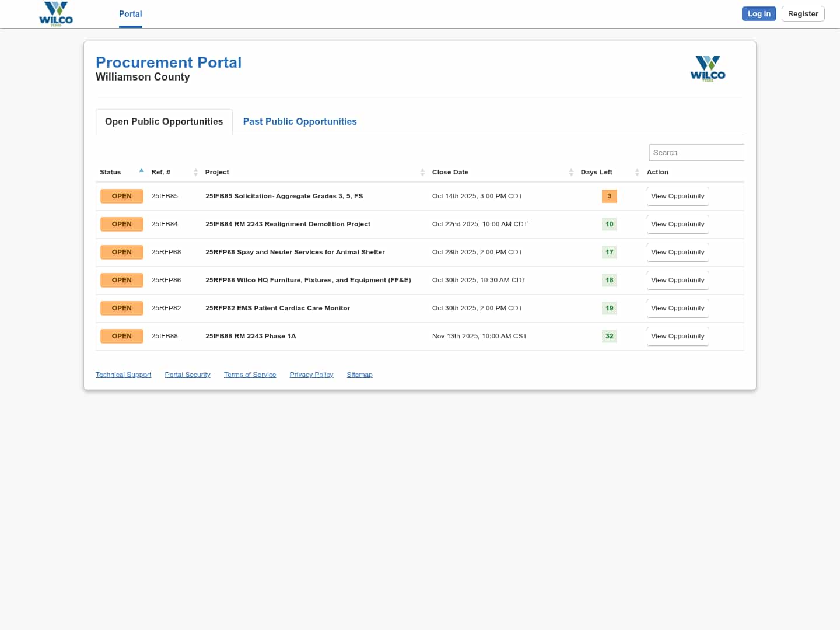Viewport: 840px width, 630px height.
Task: View Opportunity for 25IFB85 Aggregate Grades
Action: [677, 197]
